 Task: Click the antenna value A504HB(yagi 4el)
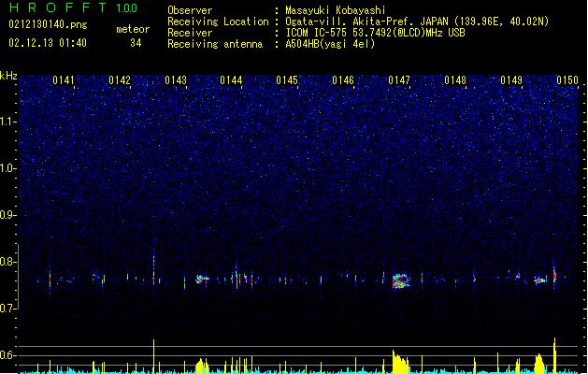pyautogui.click(x=330, y=44)
